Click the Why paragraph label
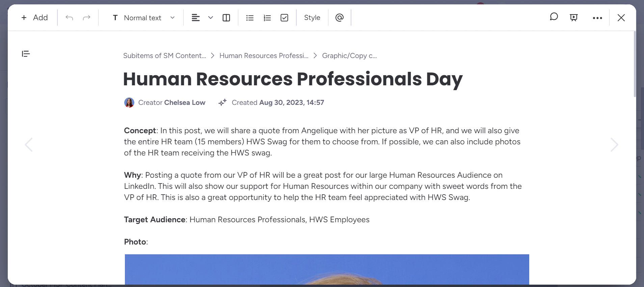 [132, 175]
